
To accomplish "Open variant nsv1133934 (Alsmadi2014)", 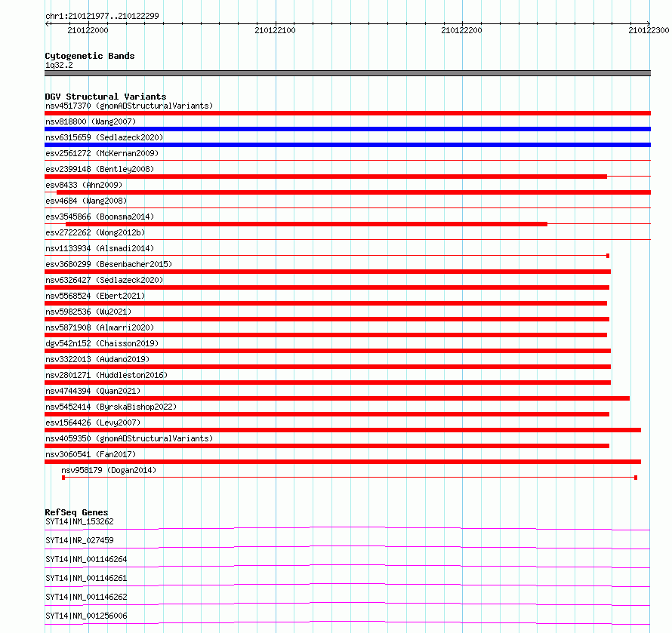I will click(100, 248).
